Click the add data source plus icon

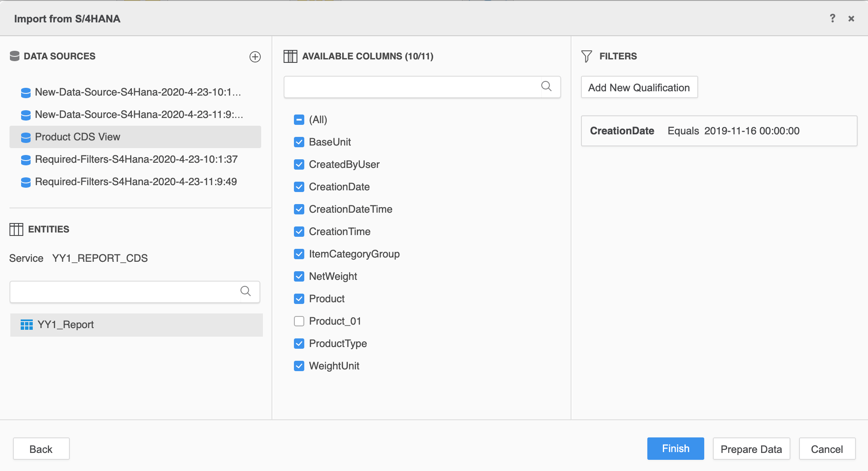click(x=255, y=57)
